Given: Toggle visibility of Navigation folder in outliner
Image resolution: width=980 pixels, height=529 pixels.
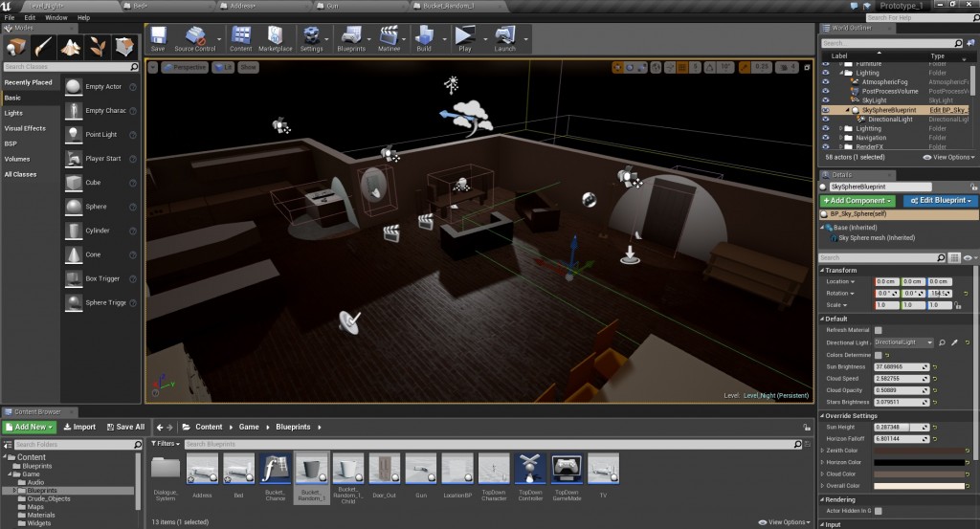Looking at the screenshot, I should click(826, 138).
